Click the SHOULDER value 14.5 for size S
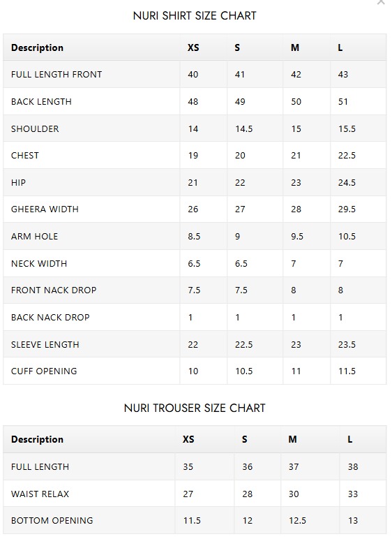The height and width of the screenshot is (539, 392). pos(244,129)
